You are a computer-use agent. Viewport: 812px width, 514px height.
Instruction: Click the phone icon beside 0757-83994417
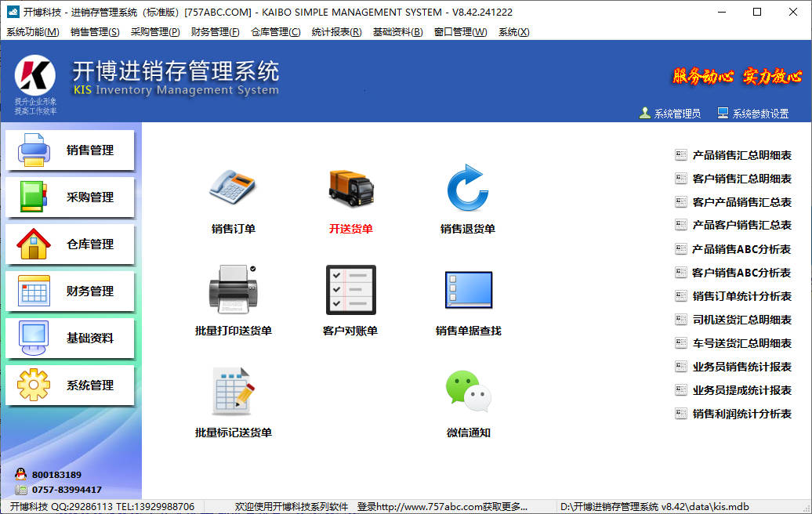pos(20,489)
